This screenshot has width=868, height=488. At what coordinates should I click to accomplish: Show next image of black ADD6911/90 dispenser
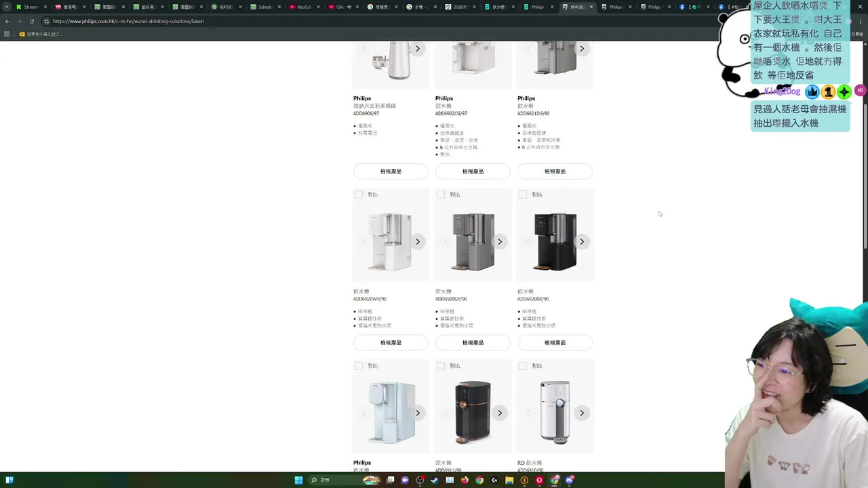point(500,413)
